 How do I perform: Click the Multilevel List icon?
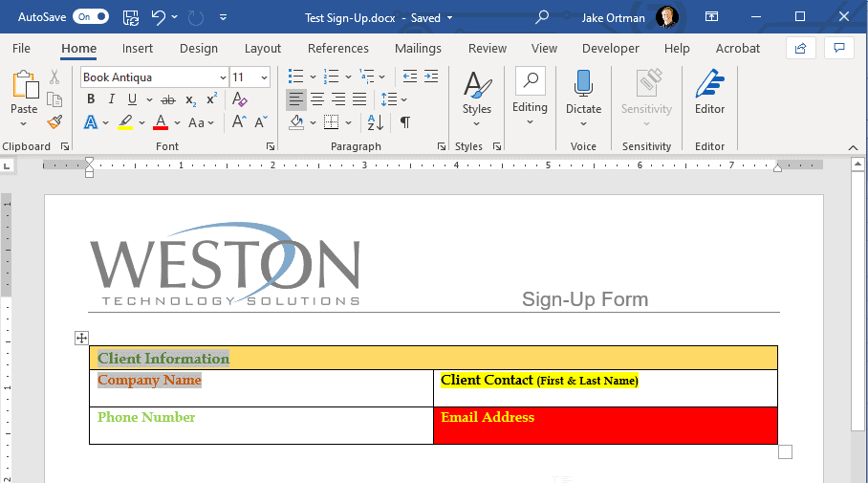[x=366, y=77]
